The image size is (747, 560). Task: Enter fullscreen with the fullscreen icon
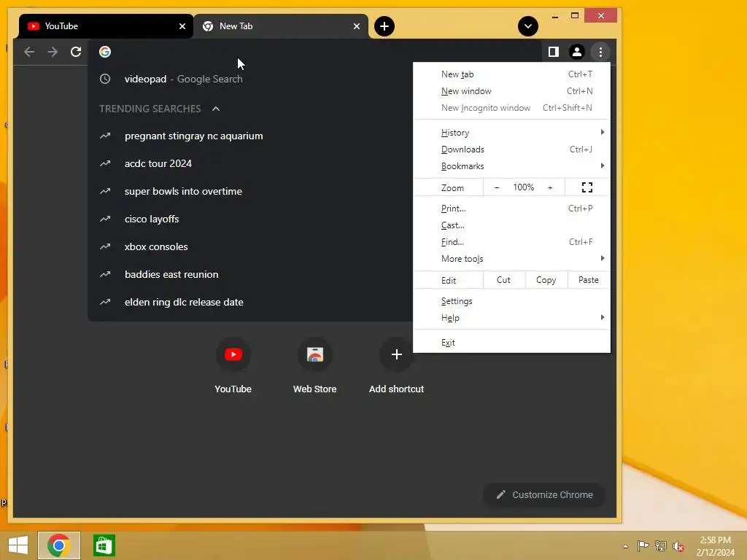(587, 187)
